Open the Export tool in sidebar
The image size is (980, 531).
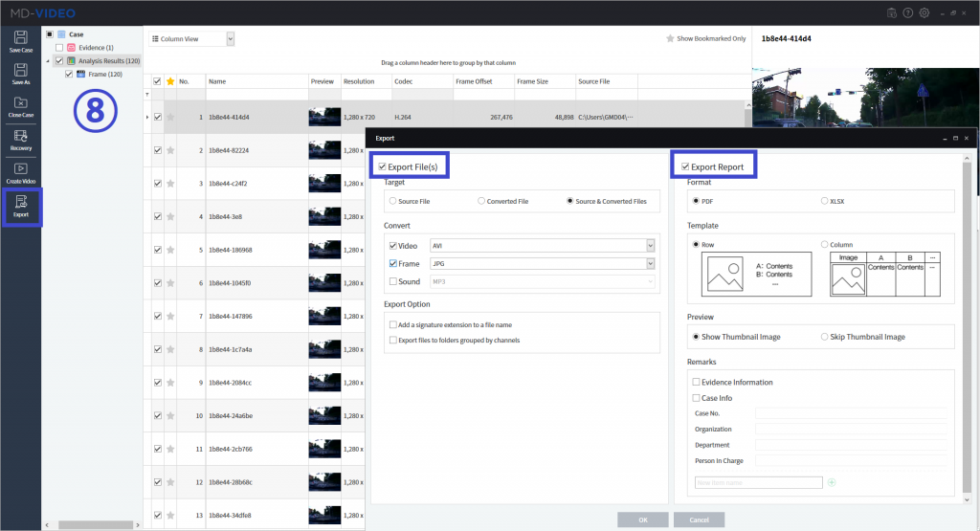21,206
